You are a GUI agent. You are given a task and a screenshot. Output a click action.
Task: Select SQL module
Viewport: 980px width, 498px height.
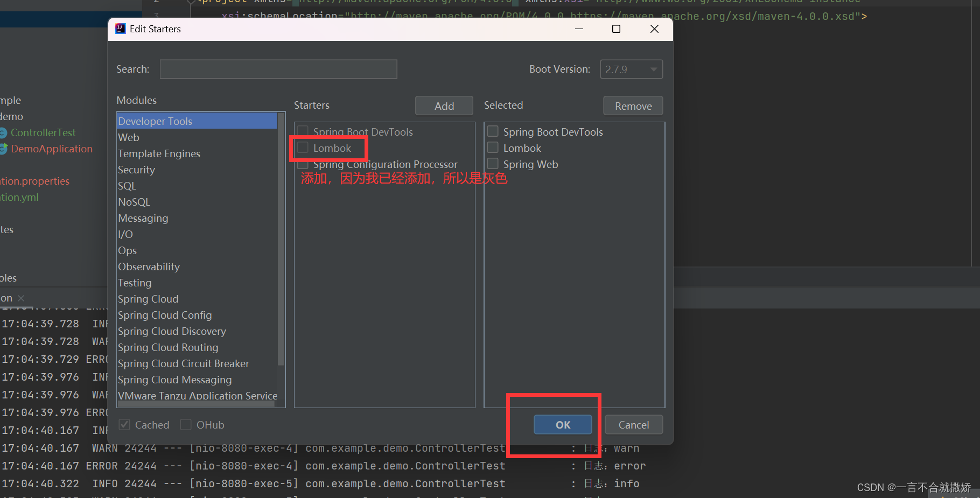tap(197, 186)
